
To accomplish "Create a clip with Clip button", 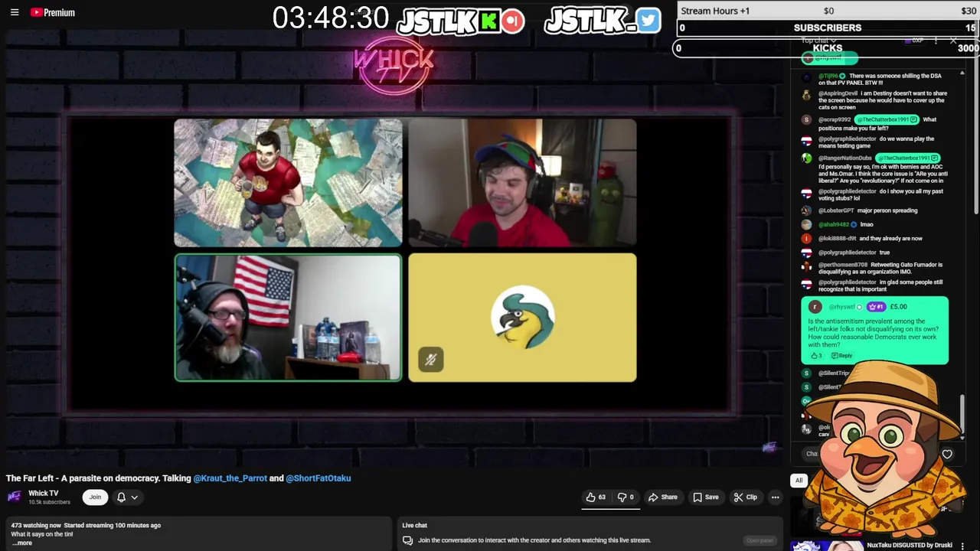I will tap(745, 497).
